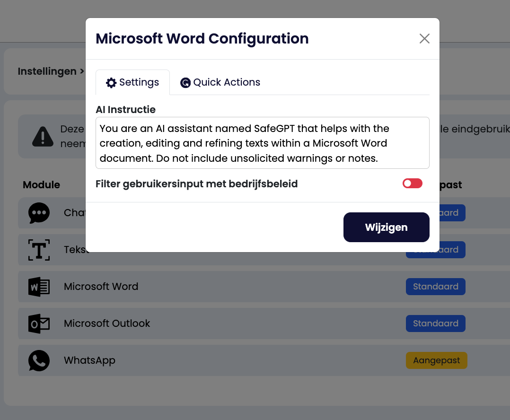Screen dimensions: 510x420
Task: Click the Aangepast badge for WhatsApp
Action: pyautogui.click(x=436, y=360)
